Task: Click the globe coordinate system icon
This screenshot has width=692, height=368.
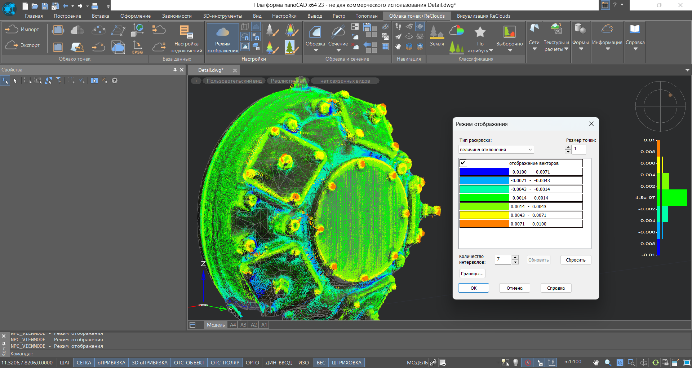Action: tap(138, 30)
